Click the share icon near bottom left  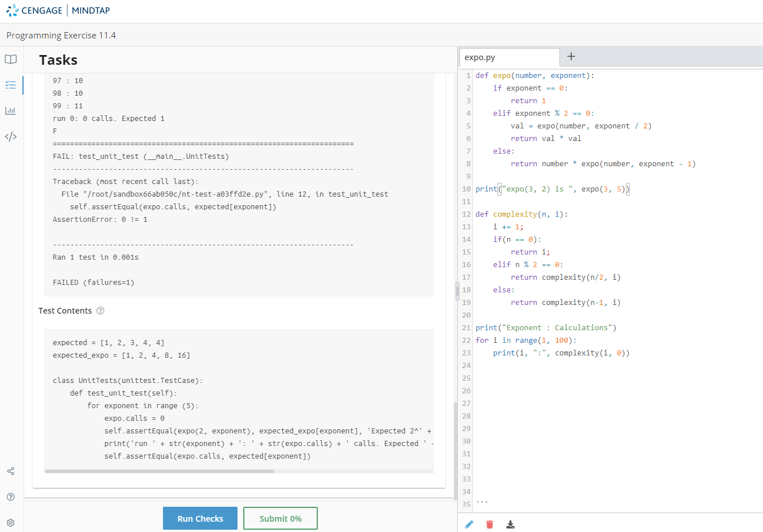coord(10,471)
